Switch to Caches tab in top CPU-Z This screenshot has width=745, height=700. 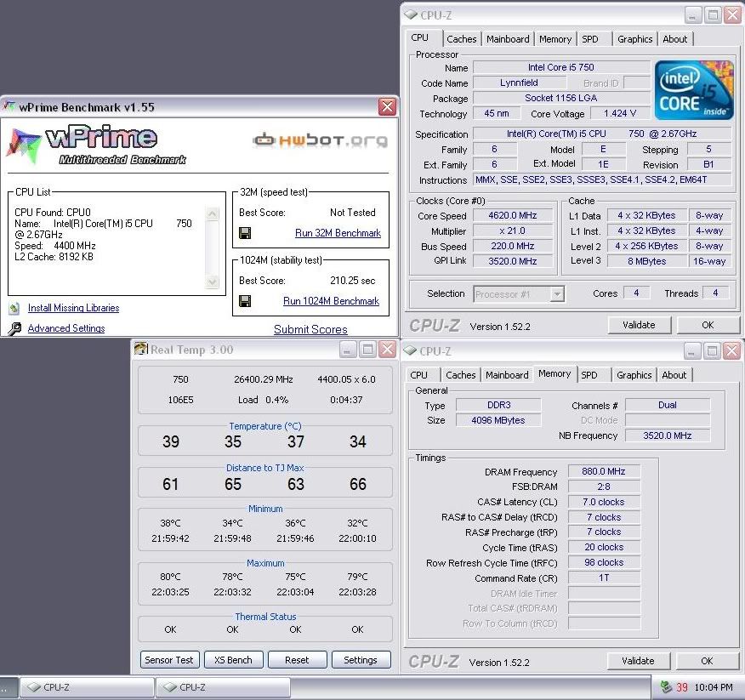coord(461,39)
